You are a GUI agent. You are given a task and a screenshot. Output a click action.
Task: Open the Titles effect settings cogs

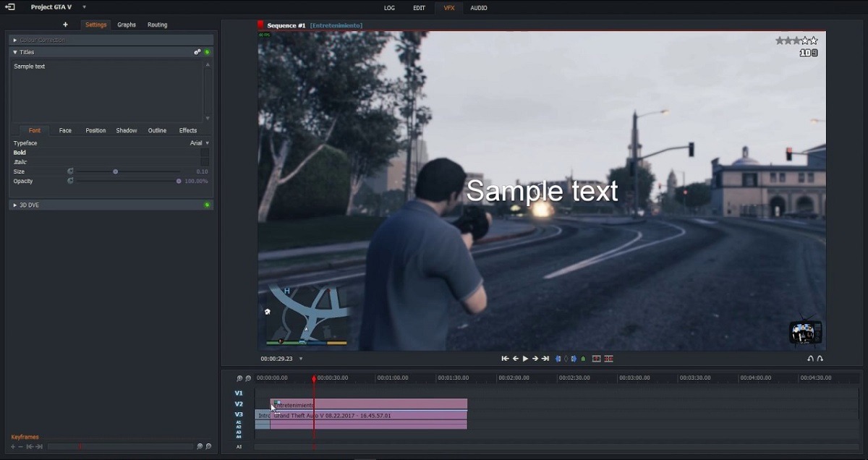pos(197,52)
